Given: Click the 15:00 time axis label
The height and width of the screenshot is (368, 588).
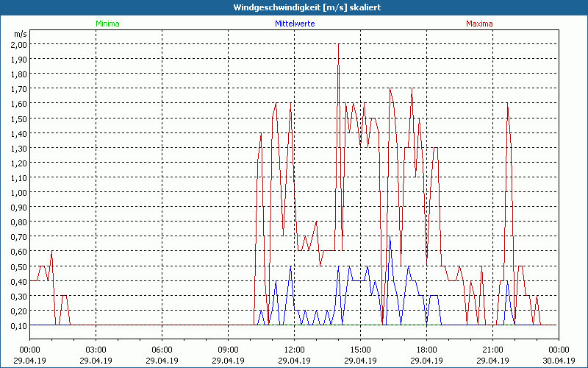Looking at the screenshot, I should click(360, 350).
